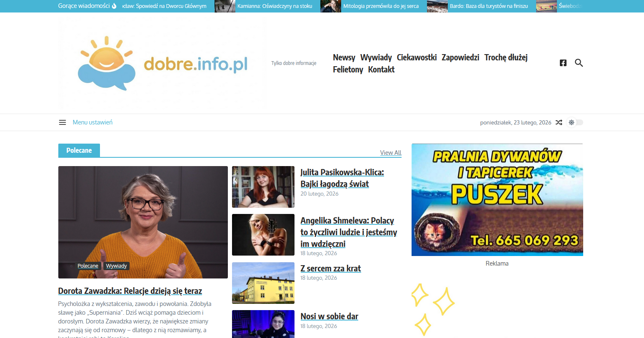The height and width of the screenshot is (338, 644).
Task: Expand the Menu ustawień panel
Action: pos(92,122)
